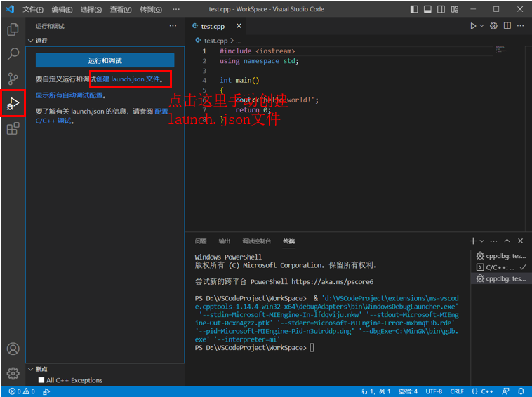This screenshot has width=532, height=397.
Task: Change end of line sequence CRLF
Action: [457, 391]
